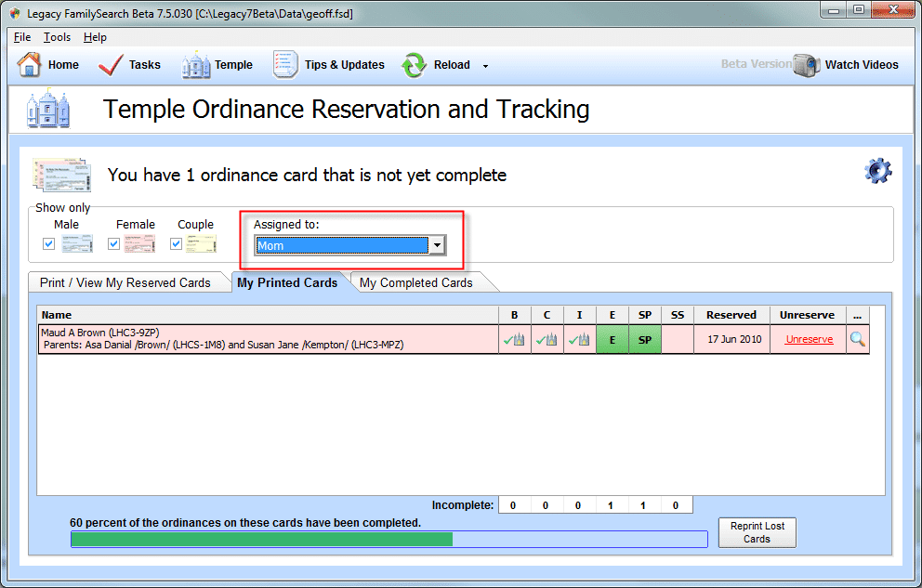The width and height of the screenshot is (922, 588).
Task: Open the Tools menu
Action: pos(57,37)
